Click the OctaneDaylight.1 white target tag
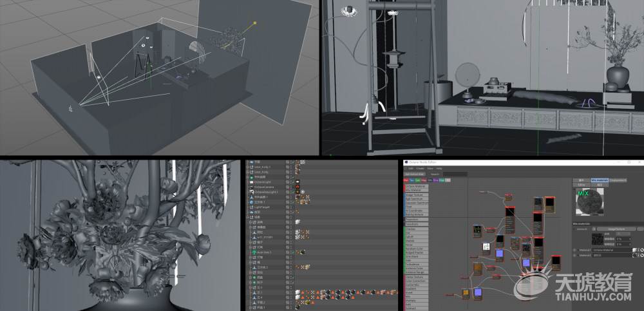 pyautogui.click(x=303, y=192)
